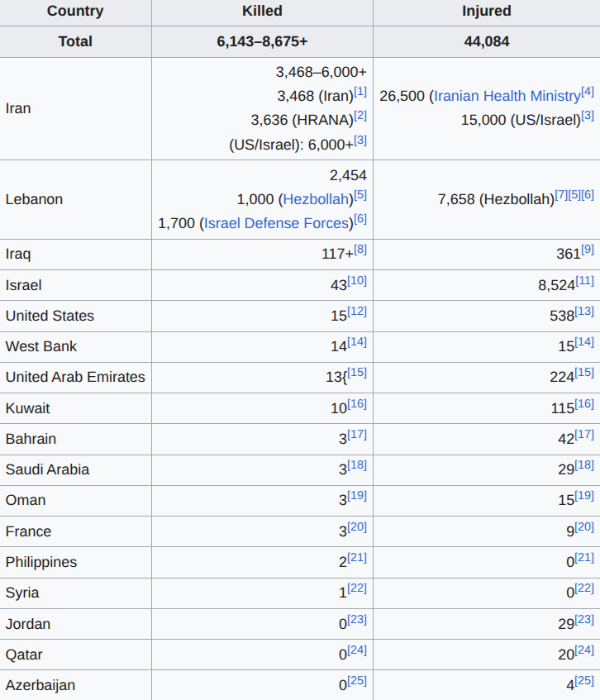Open the Israel Defense Forces link
Screen dimensions: 600x700
(x=276, y=223)
